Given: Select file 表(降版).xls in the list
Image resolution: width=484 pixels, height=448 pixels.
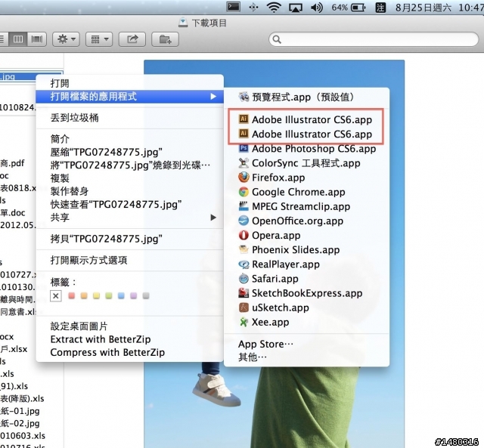Looking at the screenshot, I should click(x=22, y=399).
